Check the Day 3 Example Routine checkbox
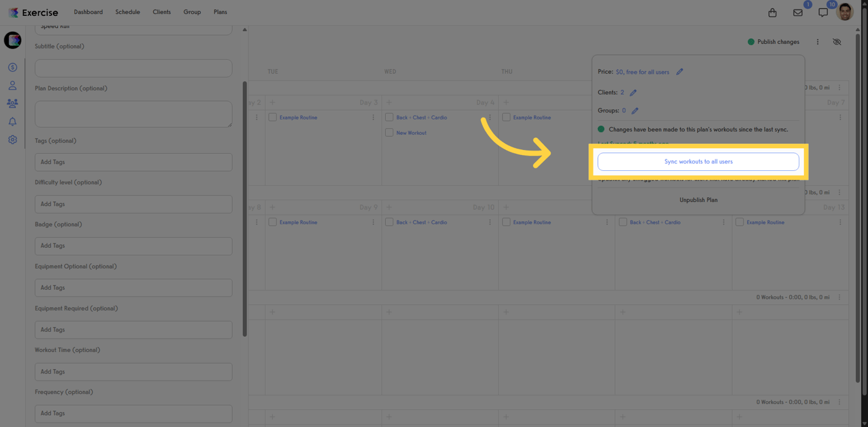The height and width of the screenshot is (427, 868). [273, 118]
